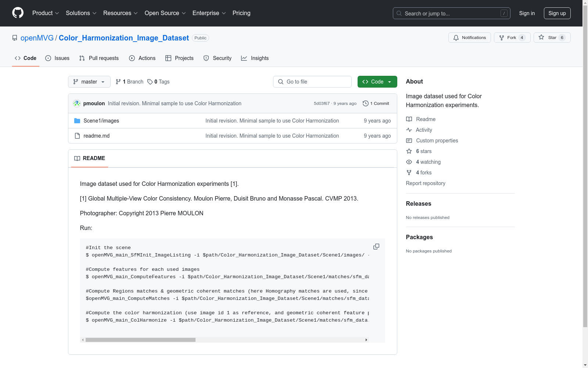View the 0 Tags list

click(158, 82)
